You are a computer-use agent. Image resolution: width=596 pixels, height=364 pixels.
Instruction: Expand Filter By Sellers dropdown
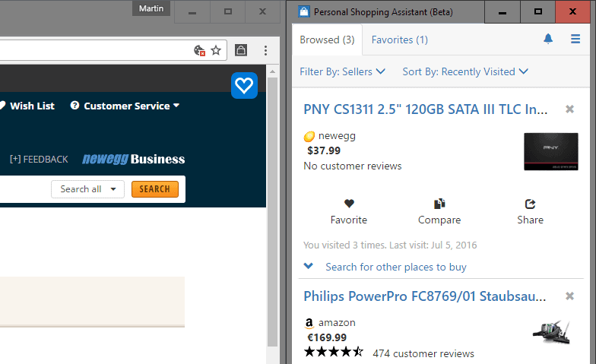[x=342, y=71]
